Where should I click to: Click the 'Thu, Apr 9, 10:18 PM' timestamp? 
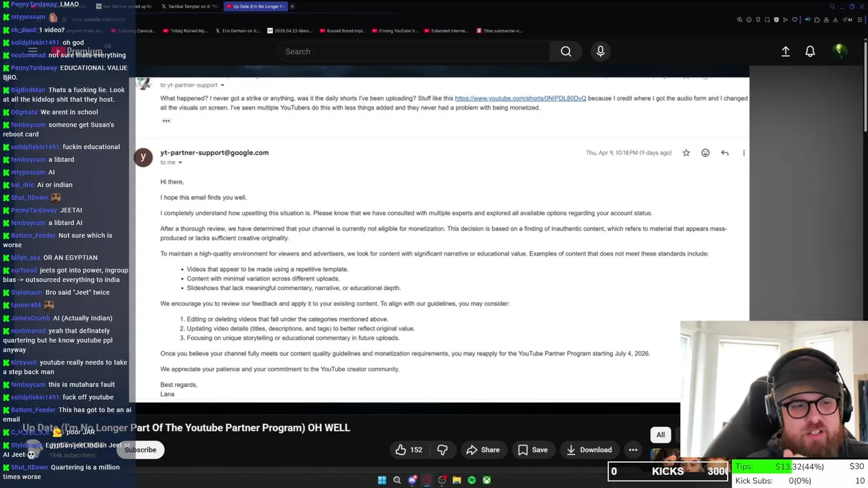pos(629,153)
